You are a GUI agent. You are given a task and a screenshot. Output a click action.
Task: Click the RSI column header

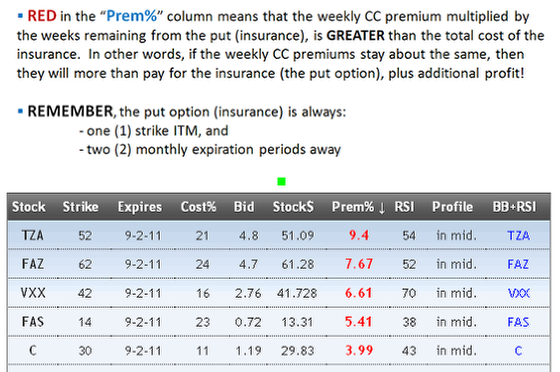pos(404,207)
